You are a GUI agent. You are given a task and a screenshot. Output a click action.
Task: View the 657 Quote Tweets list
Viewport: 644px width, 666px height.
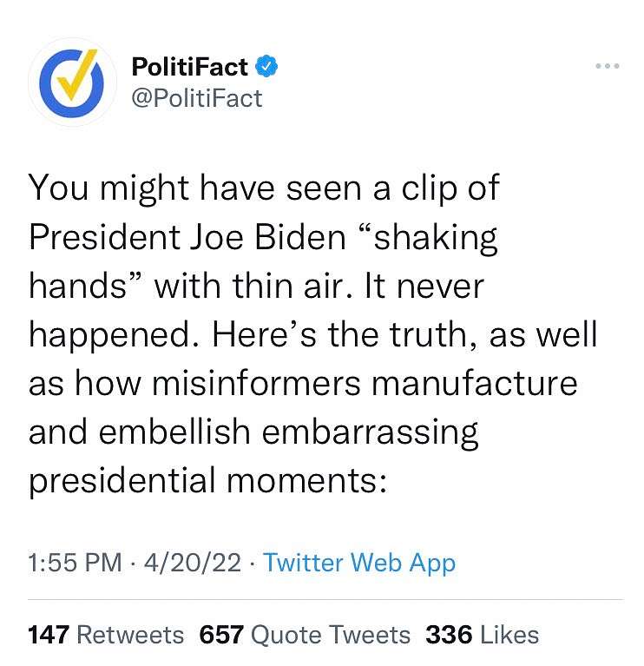(305, 635)
